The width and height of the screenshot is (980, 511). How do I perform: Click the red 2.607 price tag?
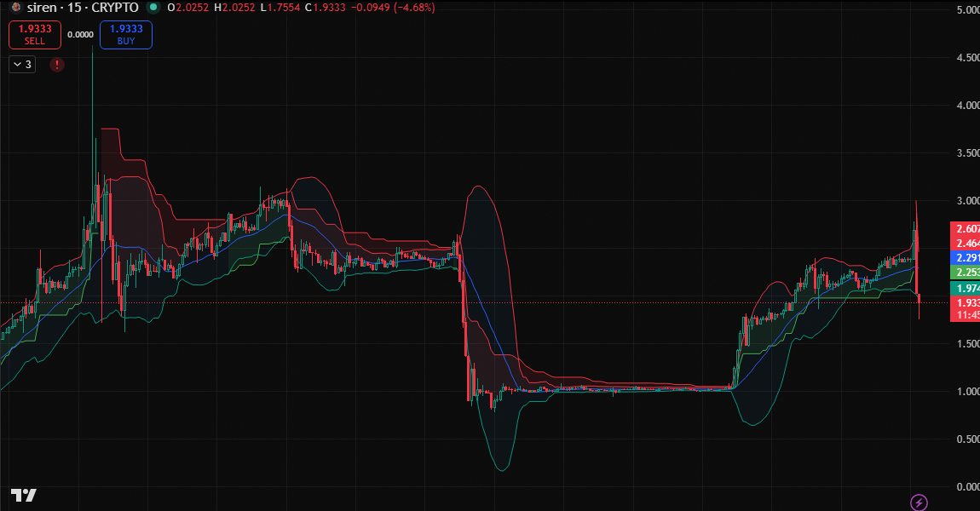(965, 228)
